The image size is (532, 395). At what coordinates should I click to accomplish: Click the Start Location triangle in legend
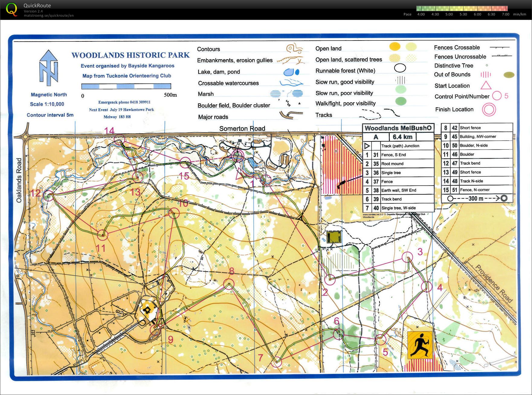486,86
